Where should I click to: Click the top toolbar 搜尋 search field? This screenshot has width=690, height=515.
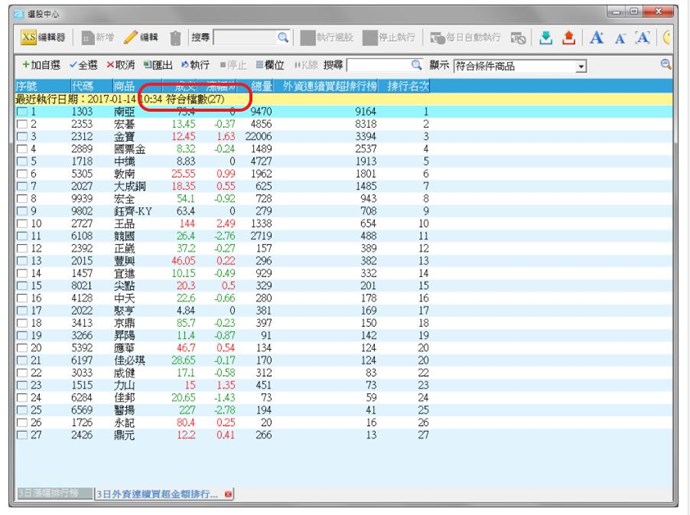(244, 37)
